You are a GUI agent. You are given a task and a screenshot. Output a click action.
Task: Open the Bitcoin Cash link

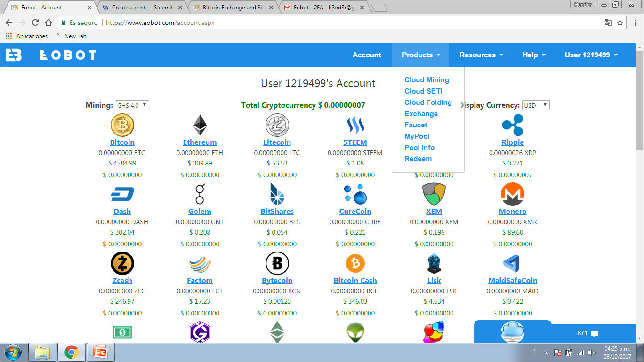(x=355, y=281)
